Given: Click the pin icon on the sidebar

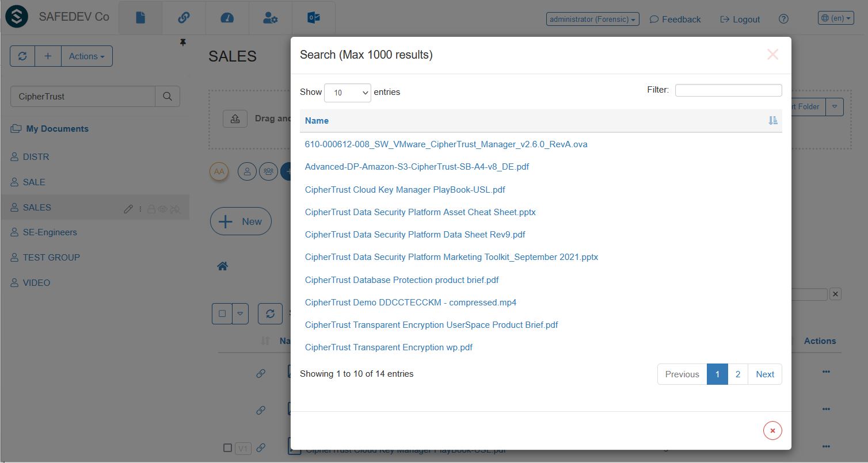Looking at the screenshot, I should (183, 43).
